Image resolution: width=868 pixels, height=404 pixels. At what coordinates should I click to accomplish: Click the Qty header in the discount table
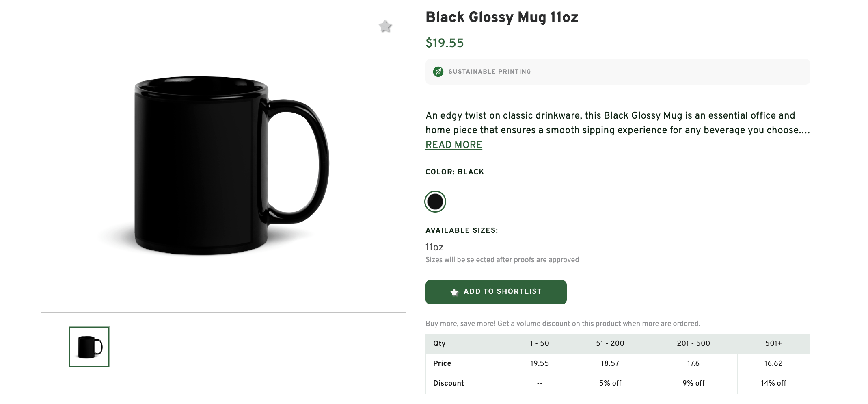click(x=439, y=343)
